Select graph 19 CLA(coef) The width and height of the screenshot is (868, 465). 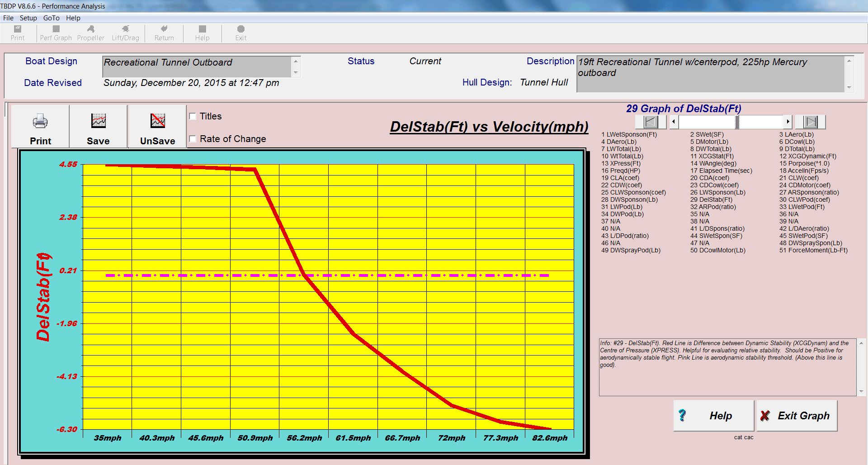[620, 178]
